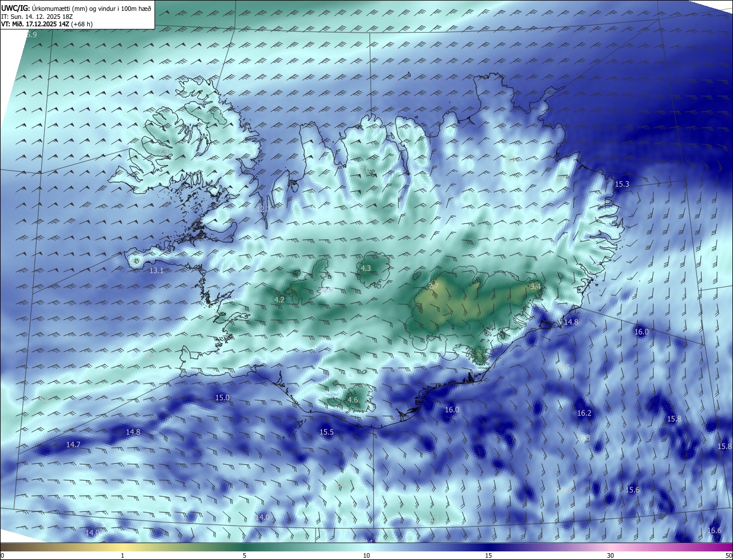Click the 30 tick on the color scale

click(x=610, y=555)
